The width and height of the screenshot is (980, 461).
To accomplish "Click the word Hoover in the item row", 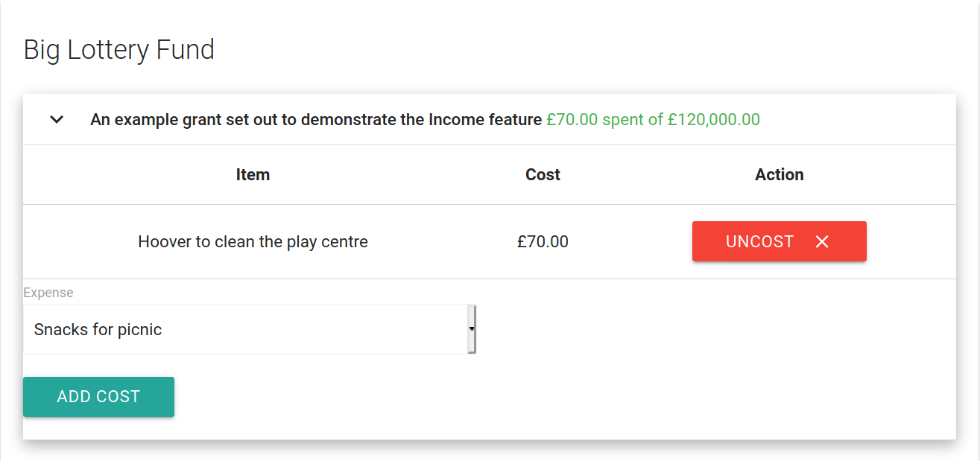I will tap(165, 242).
